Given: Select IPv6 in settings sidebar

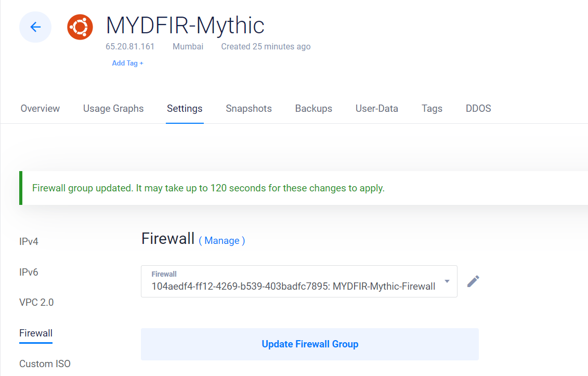Looking at the screenshot, I should point(29,272).
